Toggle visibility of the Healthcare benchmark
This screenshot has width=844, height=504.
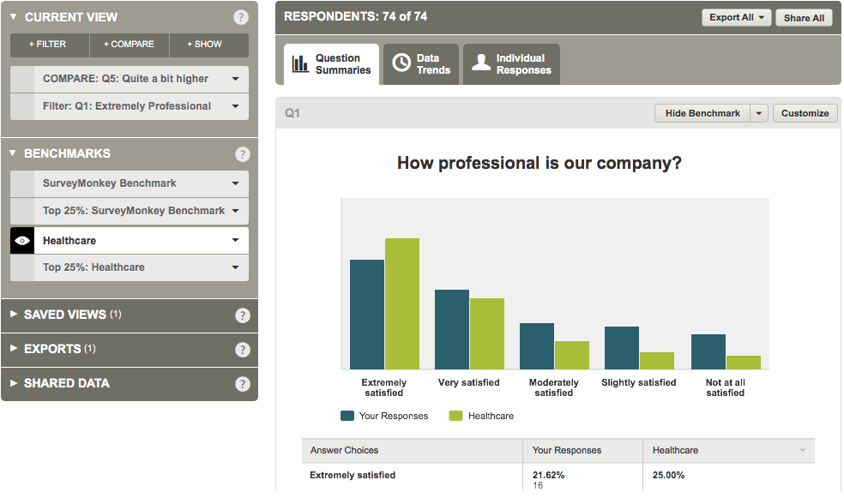pos(21,240)
